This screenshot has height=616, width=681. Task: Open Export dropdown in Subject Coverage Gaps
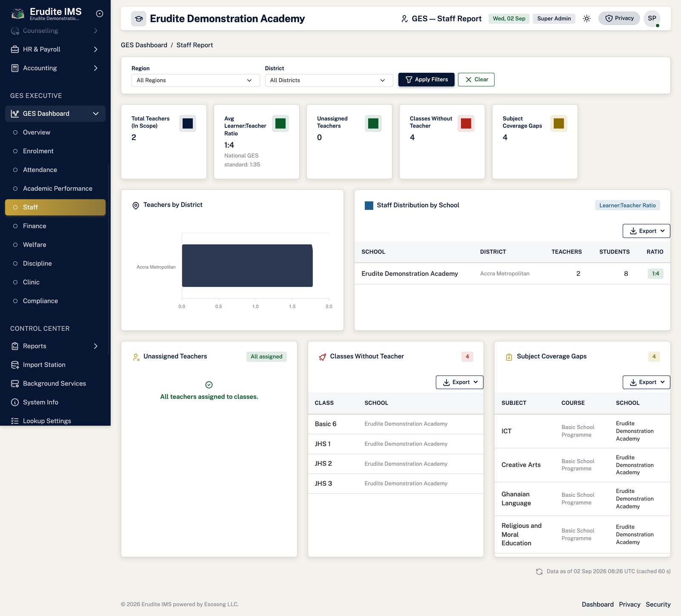tap(646, 382)
